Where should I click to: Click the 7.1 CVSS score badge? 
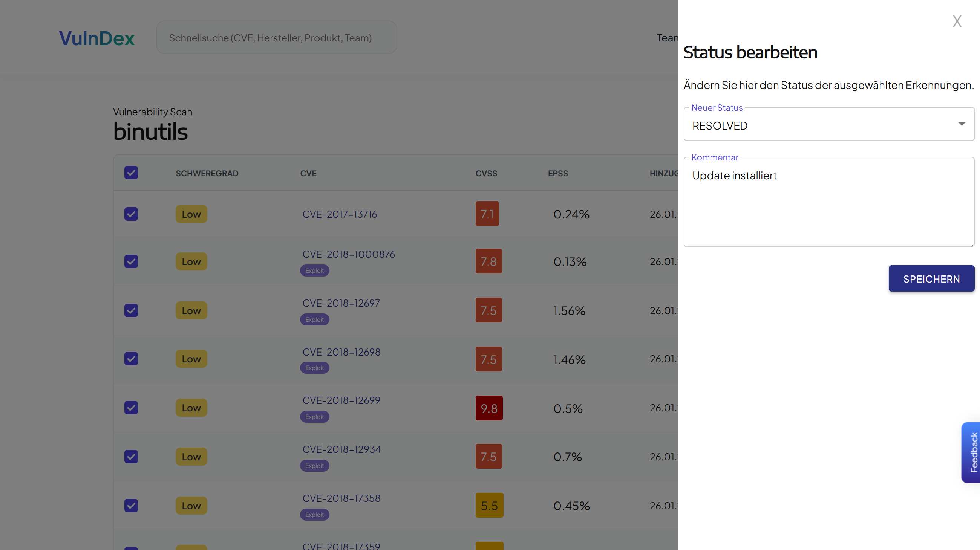click(x=487, y=214)
